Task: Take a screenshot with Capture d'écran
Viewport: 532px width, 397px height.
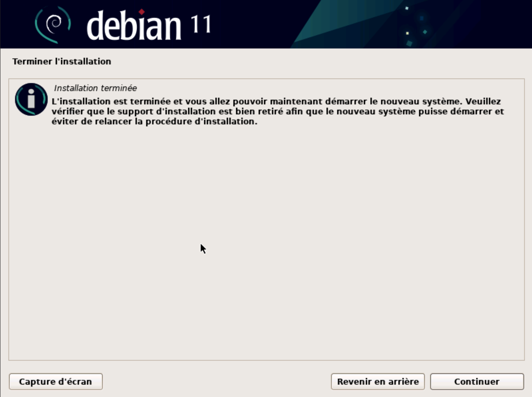Action: point(56,381)
